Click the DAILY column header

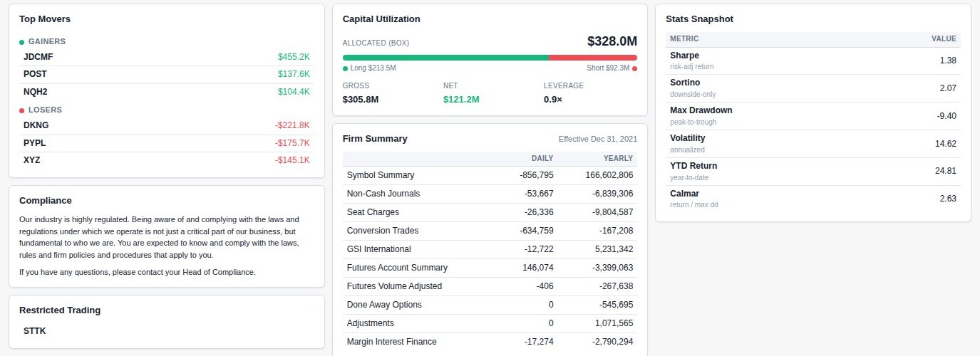click(542, 158)
